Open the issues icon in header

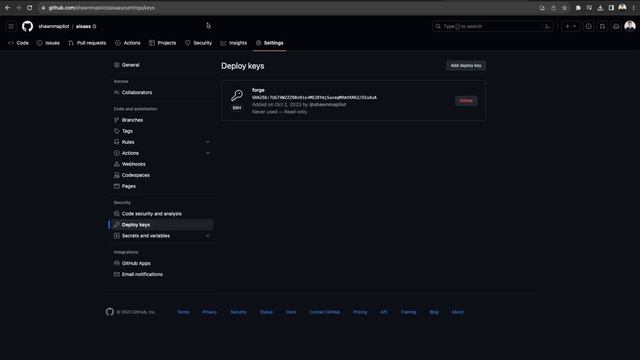pyautogui.click(x=589, y=27)
